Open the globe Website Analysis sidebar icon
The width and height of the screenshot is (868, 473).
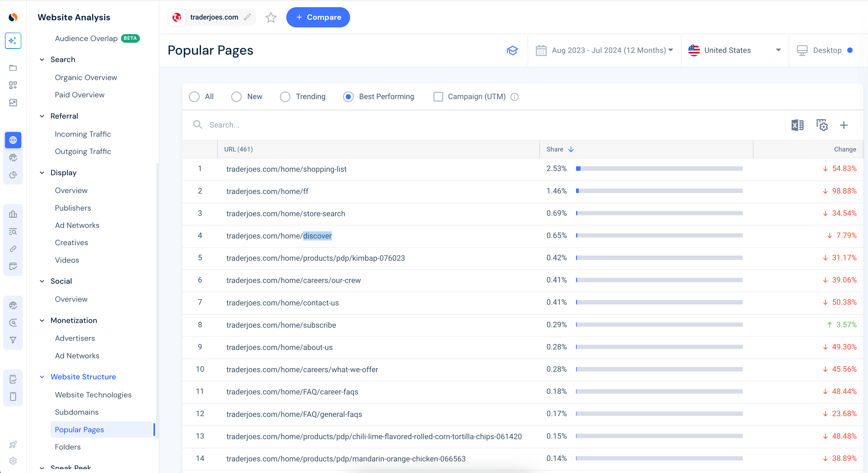13,140
